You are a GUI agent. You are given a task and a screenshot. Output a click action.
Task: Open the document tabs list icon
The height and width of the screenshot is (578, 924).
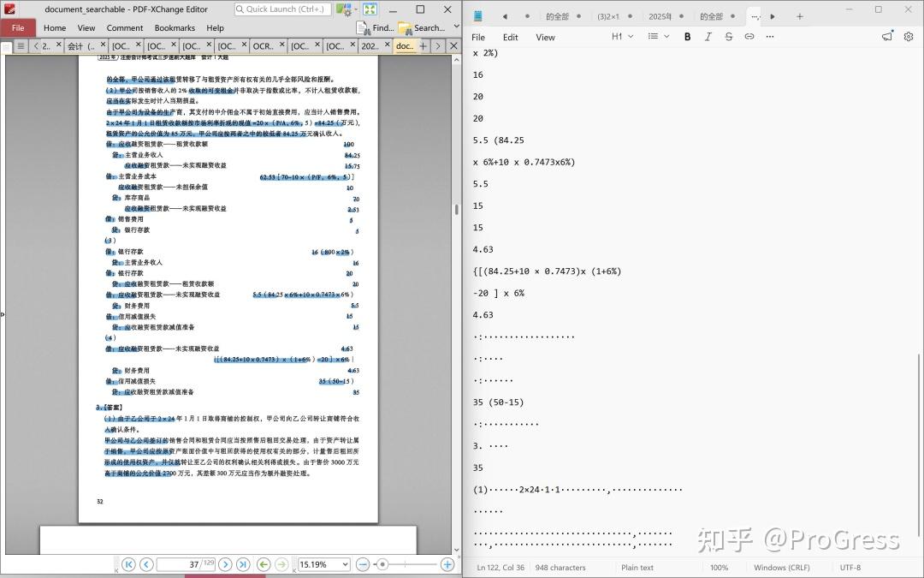(20, 45)
